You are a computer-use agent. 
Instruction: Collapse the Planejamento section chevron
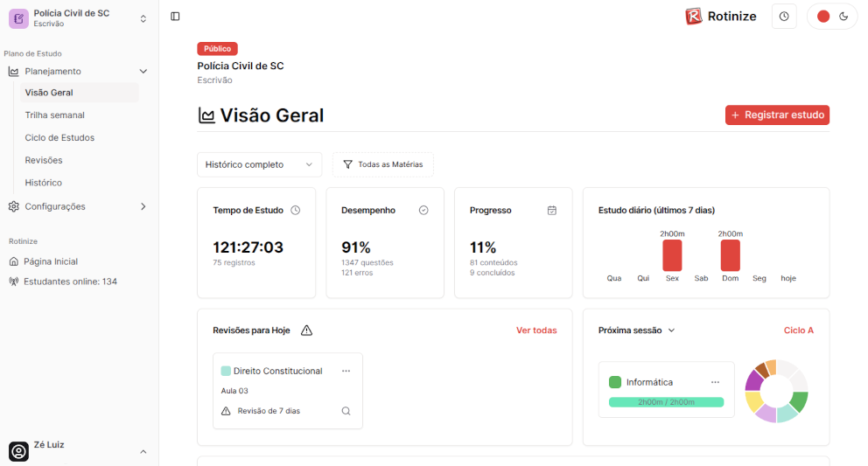(143, 72)
